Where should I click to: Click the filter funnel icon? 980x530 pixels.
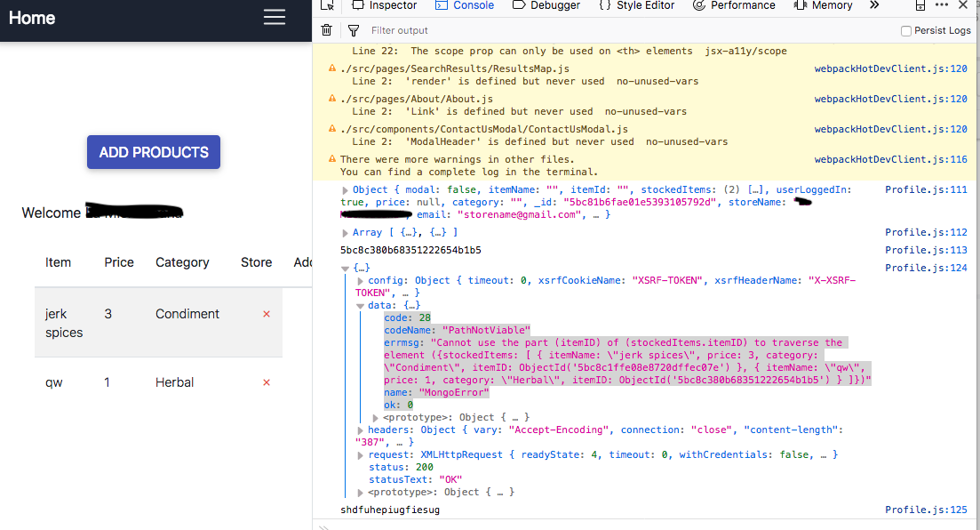click(x=354, y=30)
